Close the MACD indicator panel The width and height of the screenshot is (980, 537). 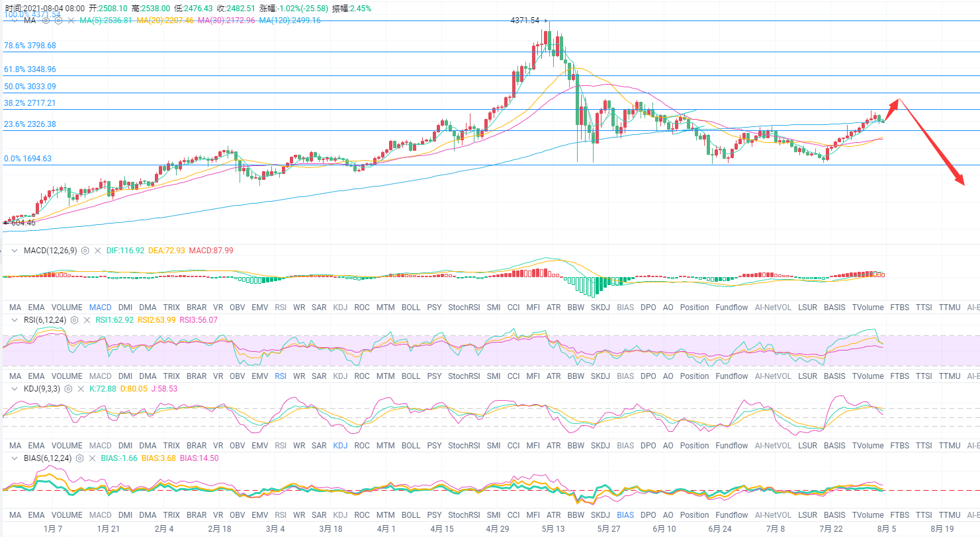pyautogui.click(x=98, y=251)
